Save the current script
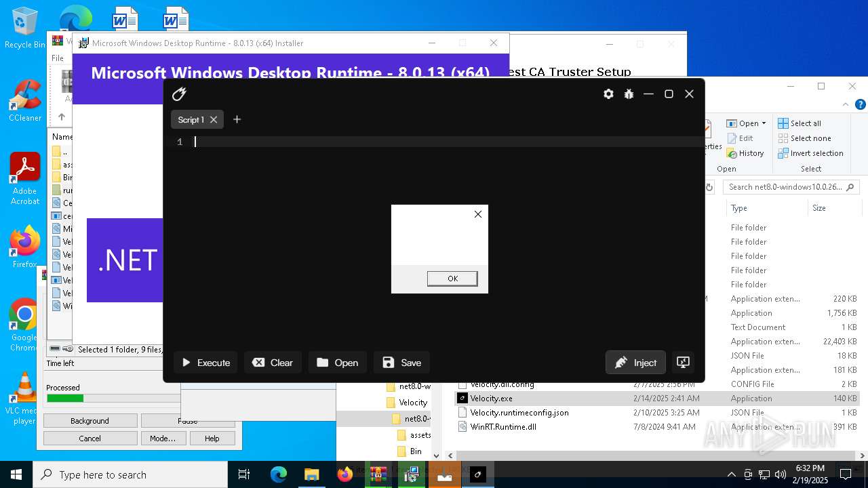Image resolution: width=868 pixels, height=488 pixels. [x=401, y=363]
